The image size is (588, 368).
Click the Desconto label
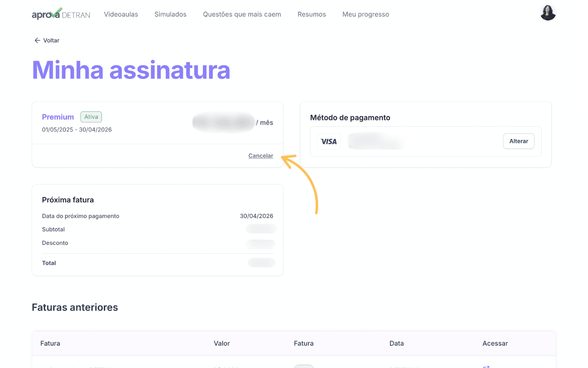click(55, 243)
